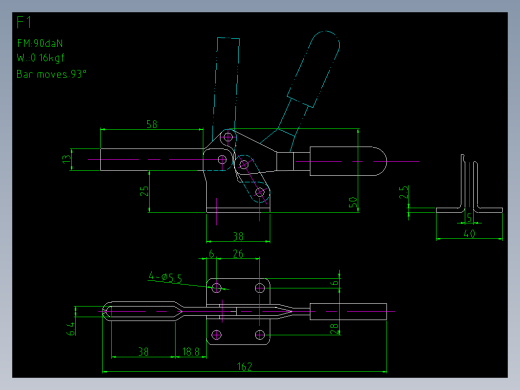
Task: Select the 26 hole spacing dimension
Action: click(x=238, y=254)
